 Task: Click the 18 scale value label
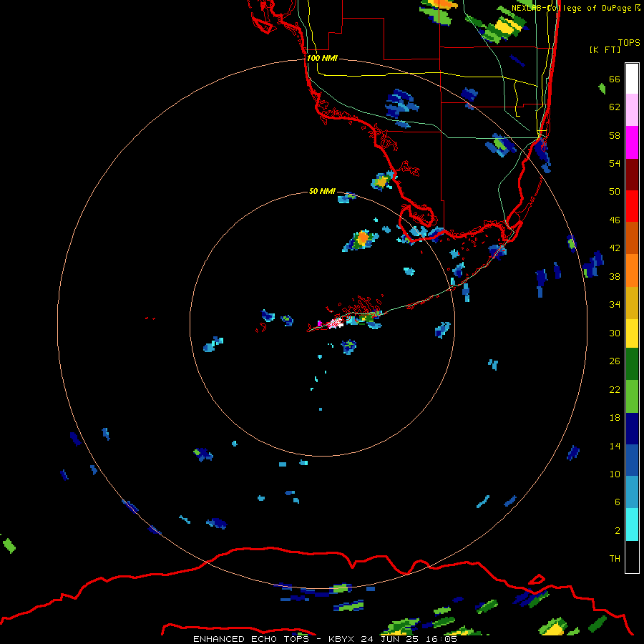point(615,418)
